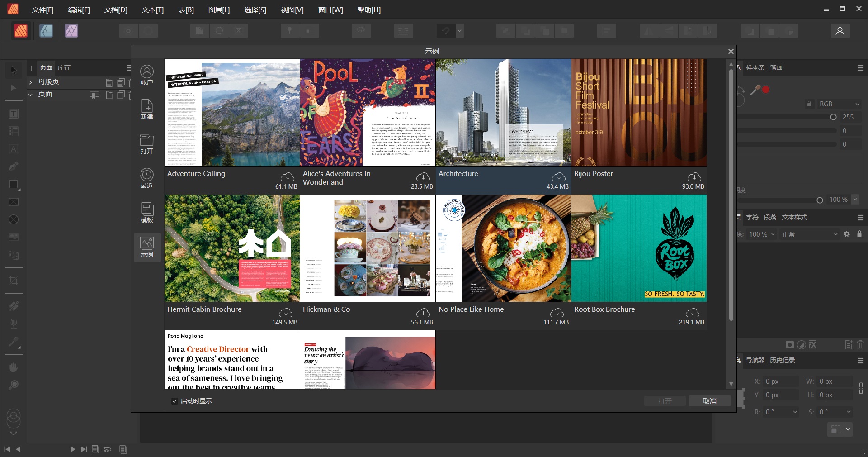This screenshot has height=457, width=868.
Task: Open the 模板 section in the samples dialog
Action: point(147,213)
